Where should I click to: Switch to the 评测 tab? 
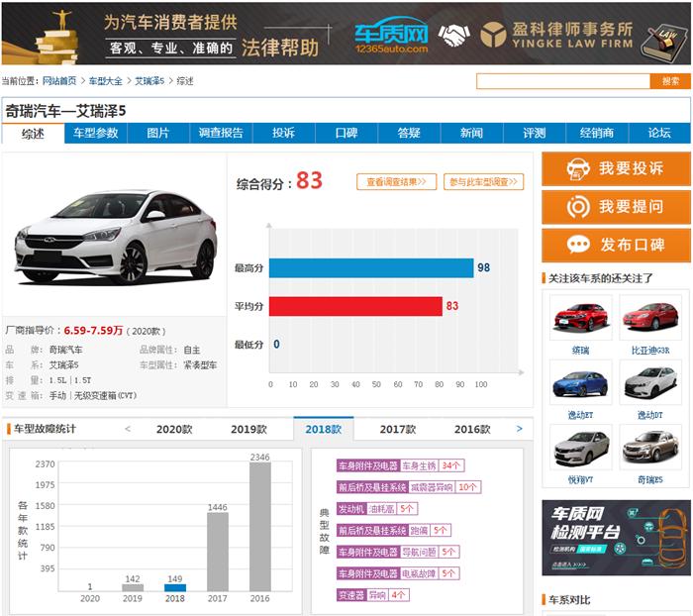tap(535, 133)
